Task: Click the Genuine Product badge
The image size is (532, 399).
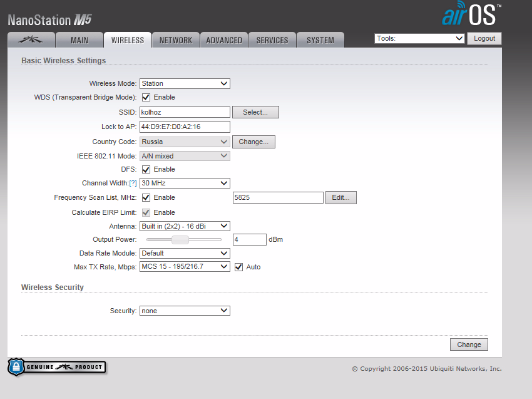Action: coord(57,367)
